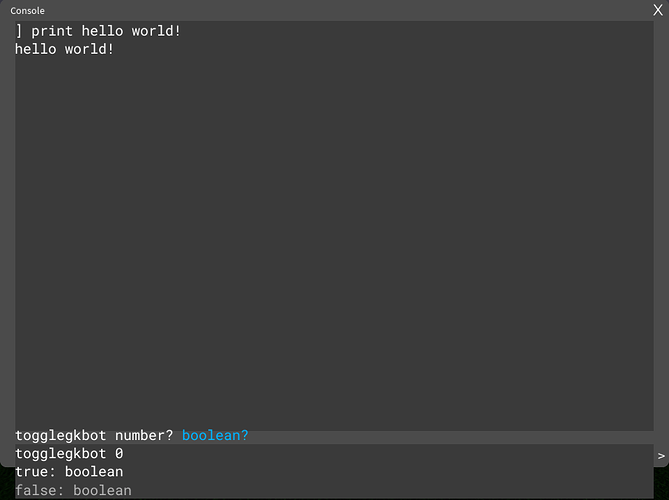Click the "number?" argument hint
Viewport: 669px width, 500px height.
tap(144, 436)
